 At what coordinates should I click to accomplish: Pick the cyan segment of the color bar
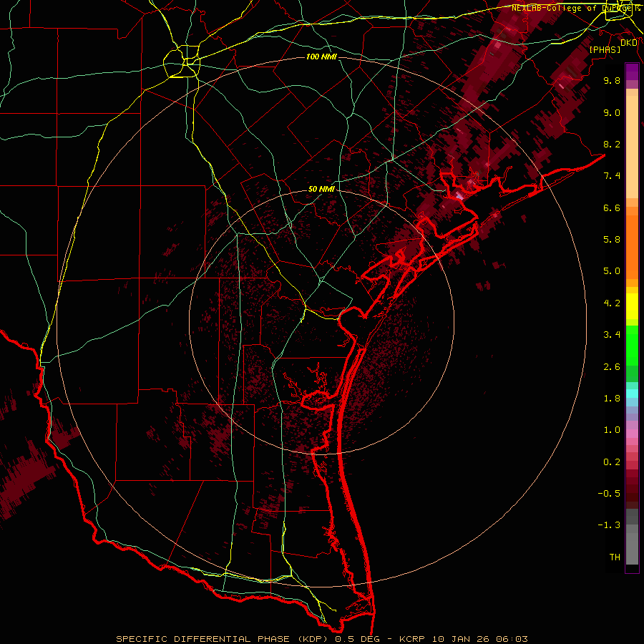(632, 394)
